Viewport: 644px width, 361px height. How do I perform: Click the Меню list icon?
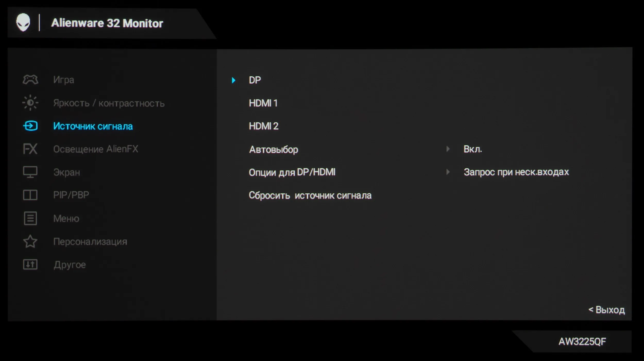30,218
